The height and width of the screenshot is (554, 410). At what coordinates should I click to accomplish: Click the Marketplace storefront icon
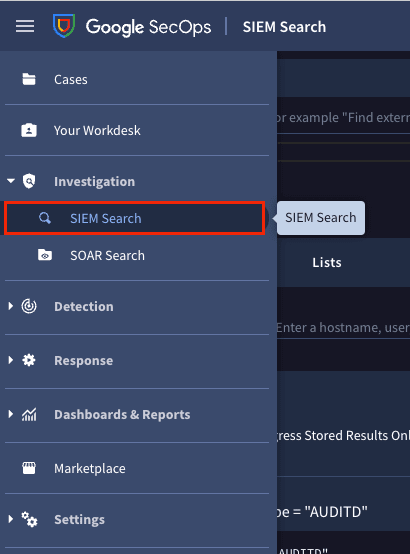tap(29, 468)
